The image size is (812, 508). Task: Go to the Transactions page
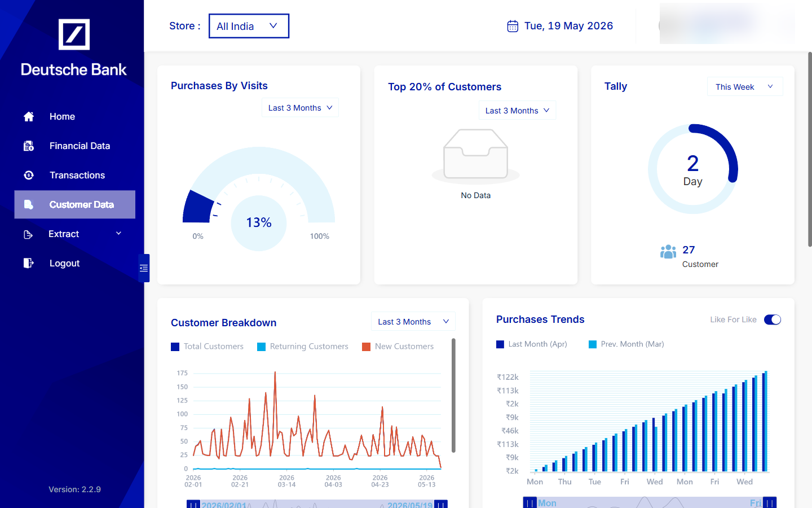(74, 175)
